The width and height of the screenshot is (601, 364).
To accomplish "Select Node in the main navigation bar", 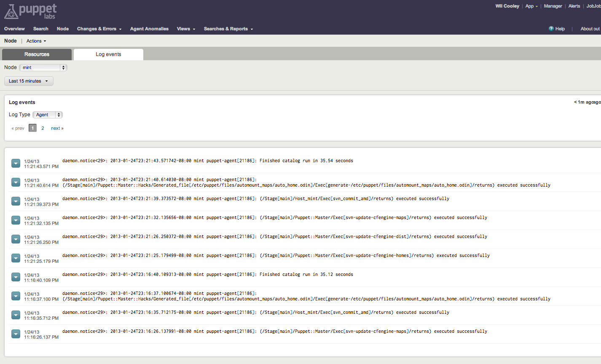I will point(63,29).
